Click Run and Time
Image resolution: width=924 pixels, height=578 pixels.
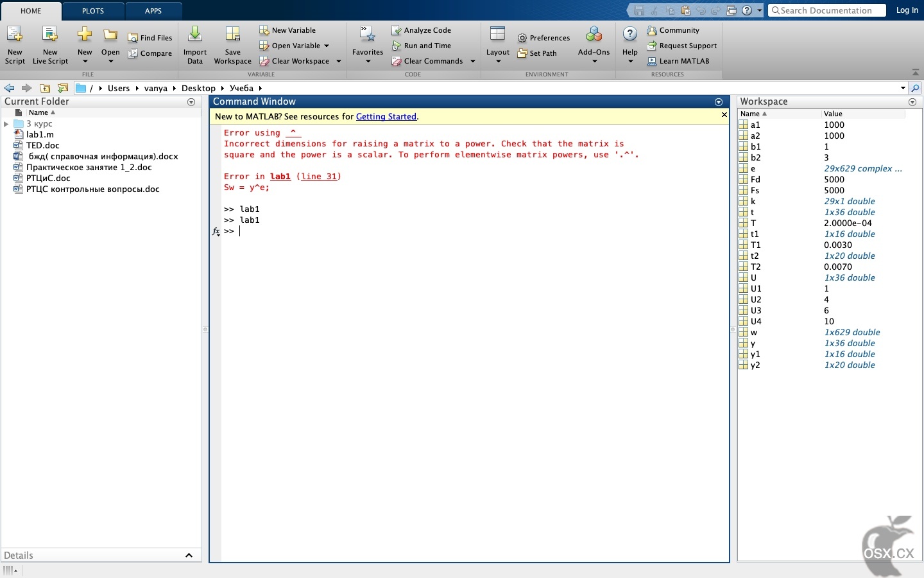coord(422,46)
